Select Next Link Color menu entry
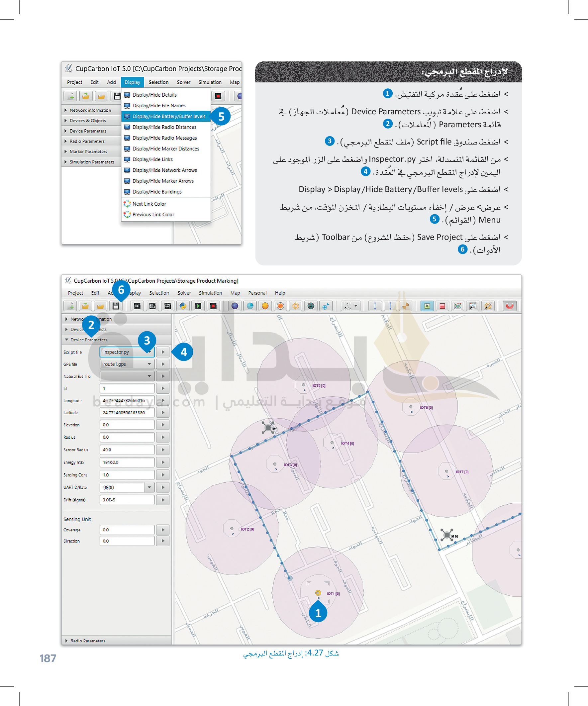Image resolution: width=588 pixels, height=706 pixels. (149, 204)
